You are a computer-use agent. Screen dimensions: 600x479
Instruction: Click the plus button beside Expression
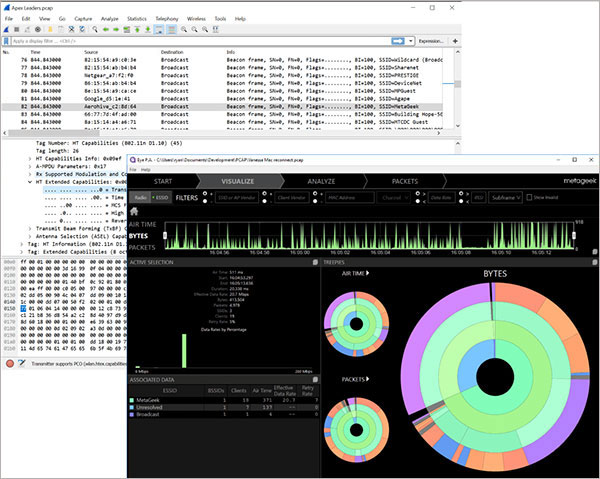point(455,41)
